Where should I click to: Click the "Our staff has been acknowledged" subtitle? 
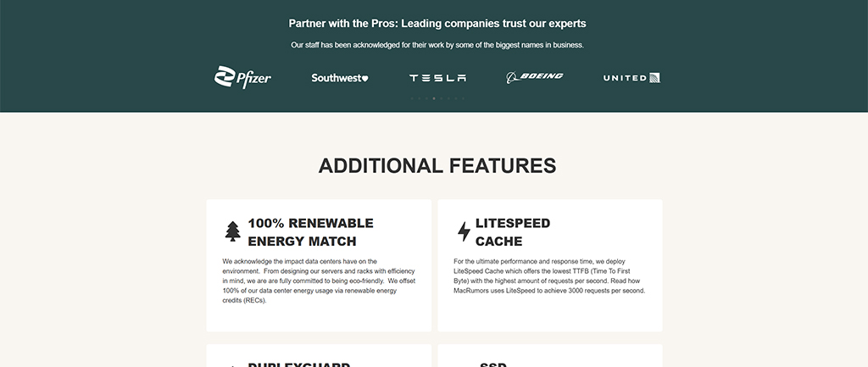click(x=437, y=45)
